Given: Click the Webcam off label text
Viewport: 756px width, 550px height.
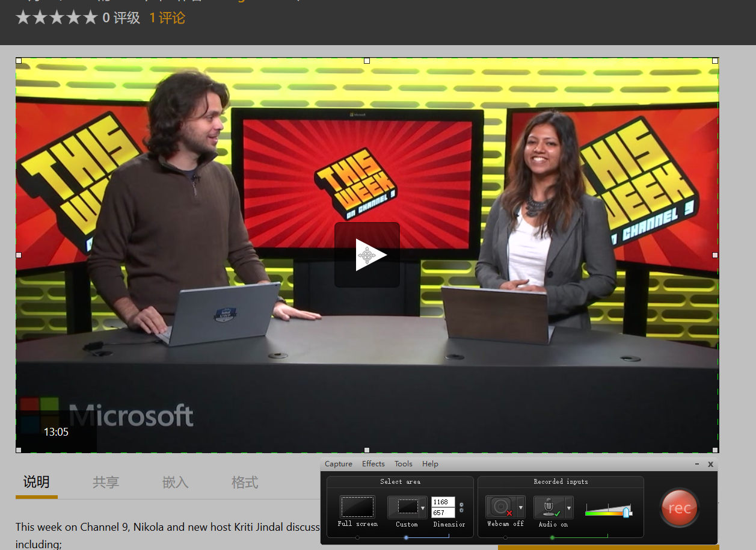Looking at the screenshot, I should point(505,524).
